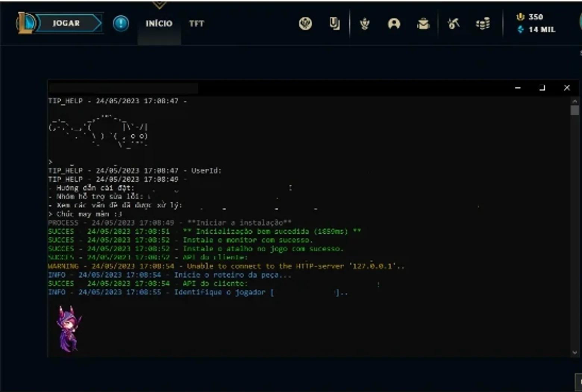Image resolution: width=582 pixels, height=392 pixels.
Task: Open the stacked U cards icon
Action: [335, 24]
